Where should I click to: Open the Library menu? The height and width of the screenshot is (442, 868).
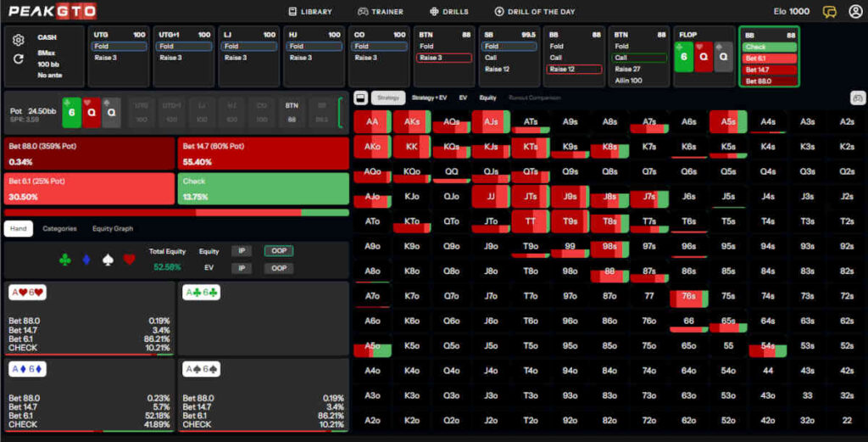coord(310,12)
